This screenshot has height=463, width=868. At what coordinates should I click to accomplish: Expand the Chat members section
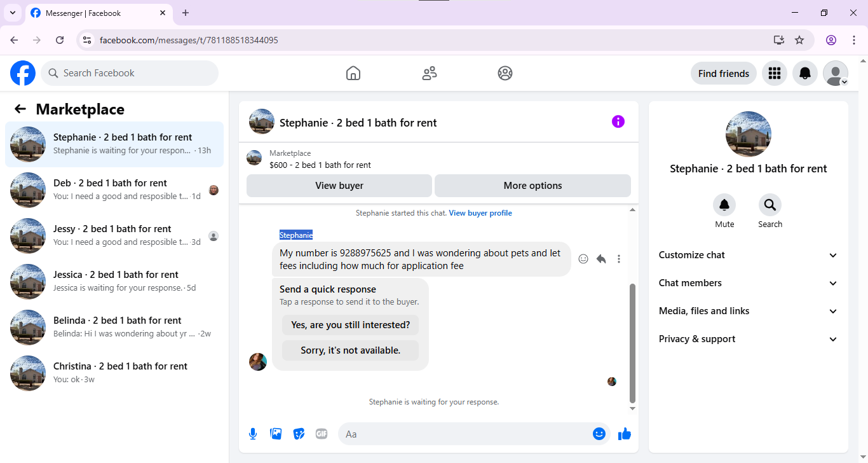click(x=749, y=283)
